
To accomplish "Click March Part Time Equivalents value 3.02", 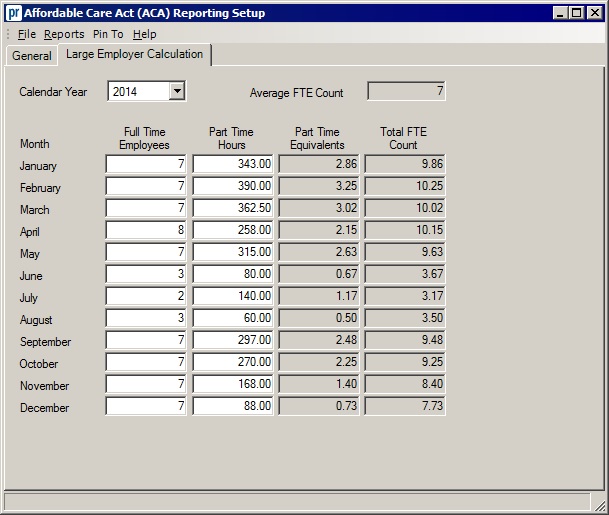I will (x=319, y=208).
